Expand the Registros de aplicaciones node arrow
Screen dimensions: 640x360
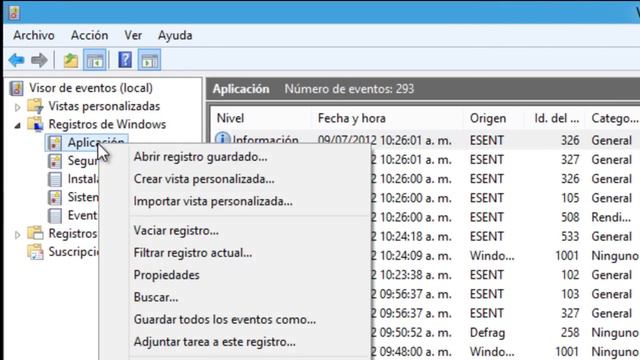[x=18, y=235]
